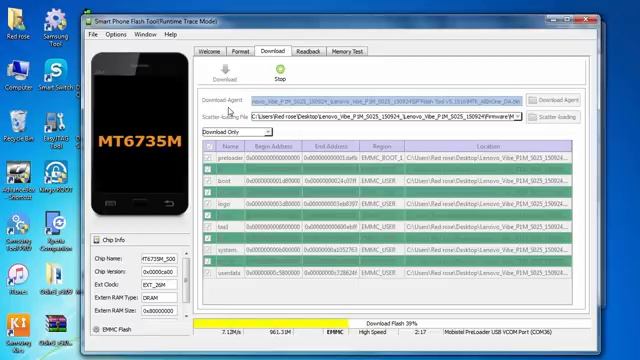Click the Extern RAM Size value field
The height and width of the screenshot is (360, 640).
click(159, 311)
